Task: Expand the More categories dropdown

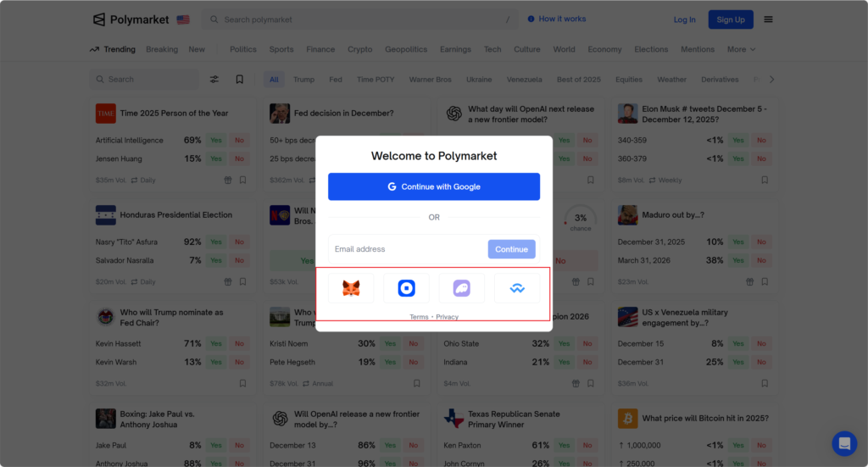Action: 741,49
